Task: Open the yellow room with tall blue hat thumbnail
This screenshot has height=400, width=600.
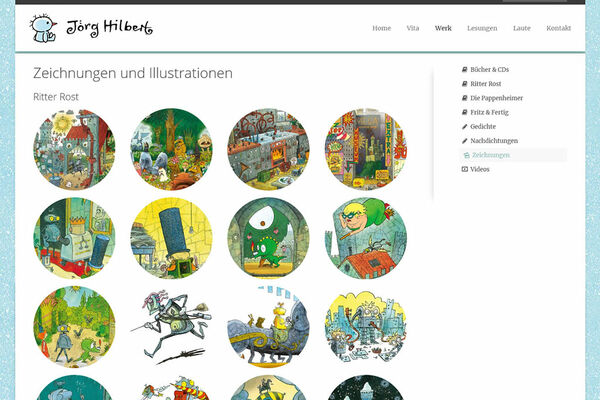Action: [171, 238]
